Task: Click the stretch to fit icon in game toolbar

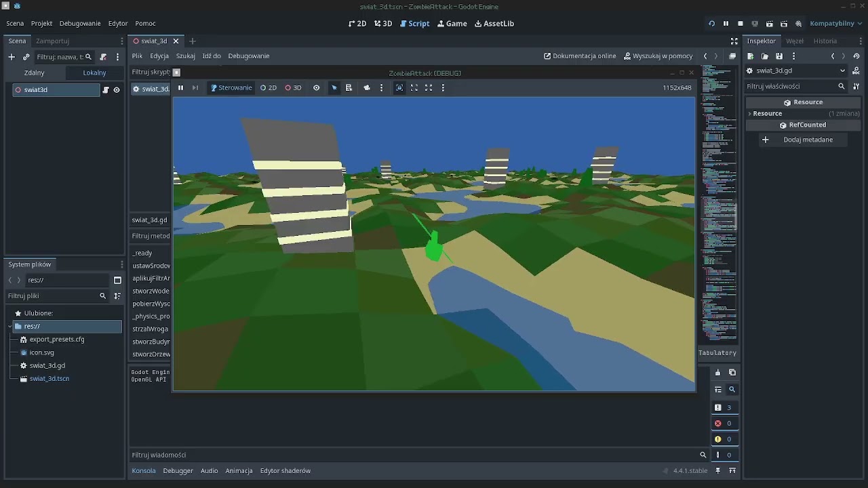Action: coord(429,87)
